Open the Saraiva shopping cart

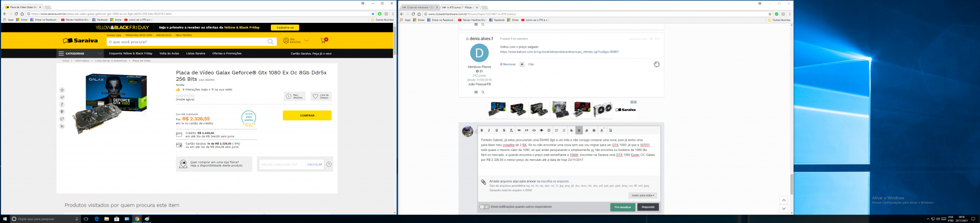[x=324, y=40]
